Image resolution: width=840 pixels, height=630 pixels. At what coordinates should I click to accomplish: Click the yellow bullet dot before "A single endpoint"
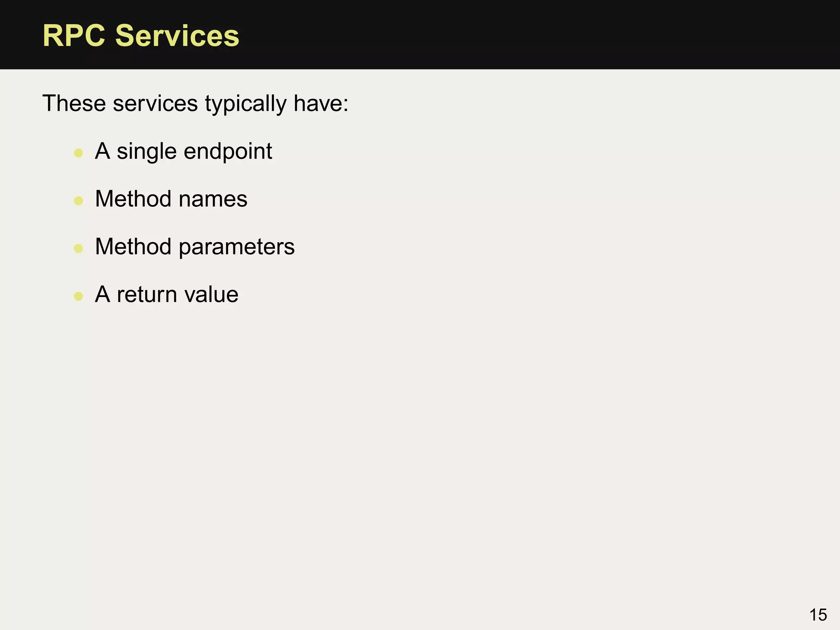click(78, 153)
